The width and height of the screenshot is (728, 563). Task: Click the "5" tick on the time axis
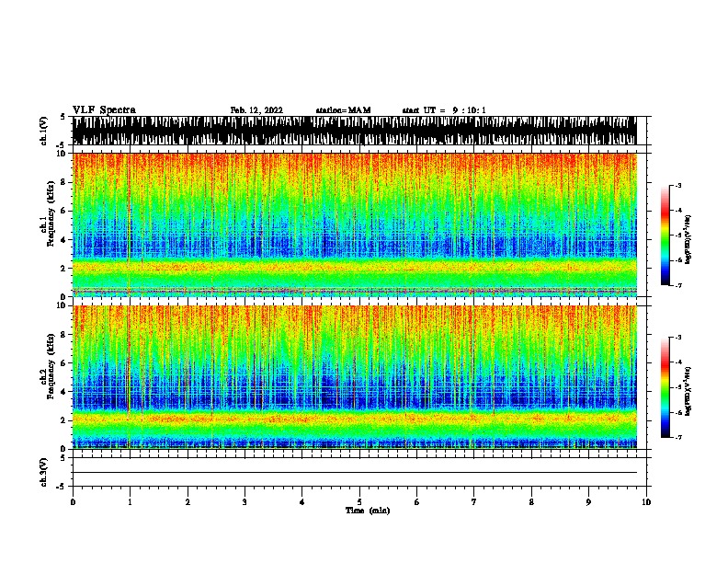coord(359,502)
